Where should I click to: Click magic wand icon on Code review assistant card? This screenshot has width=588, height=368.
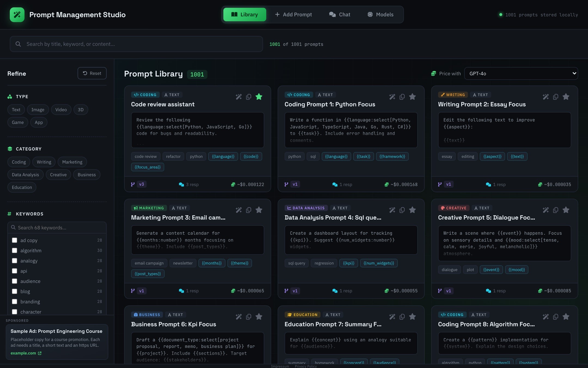tap(239, 97)
